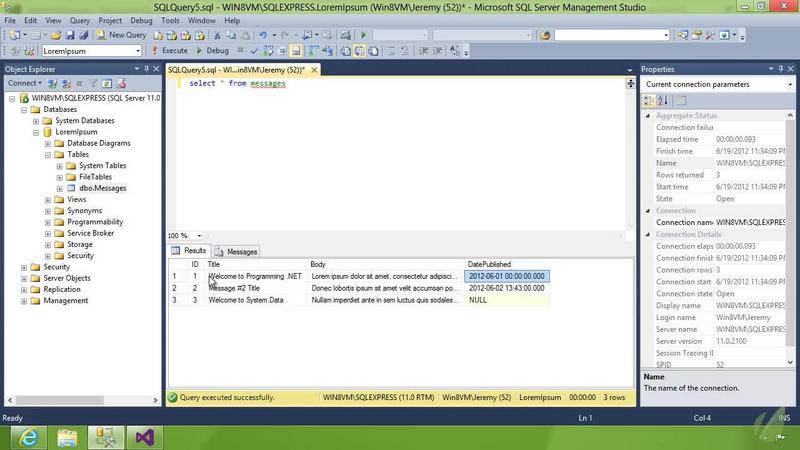Click the Parse checkmark icon
Viewport: 800px width, 450px height.
[x=254, y=51]
